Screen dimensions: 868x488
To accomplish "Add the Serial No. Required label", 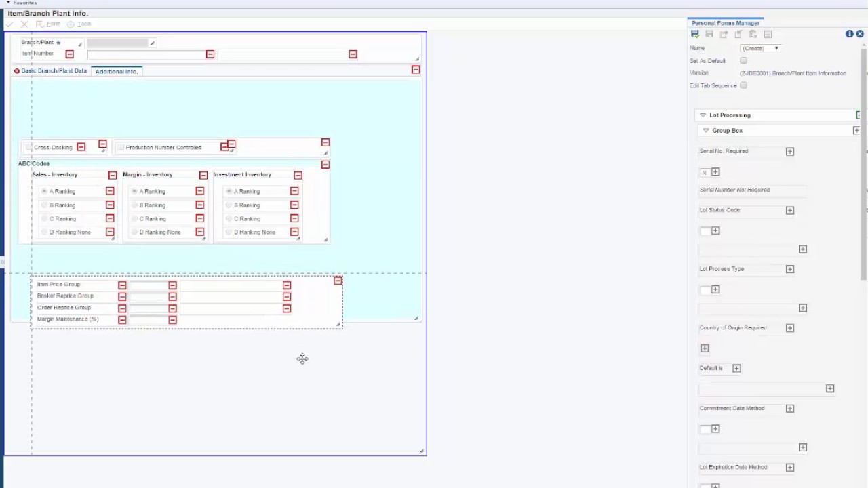I will tap(790, 152).
